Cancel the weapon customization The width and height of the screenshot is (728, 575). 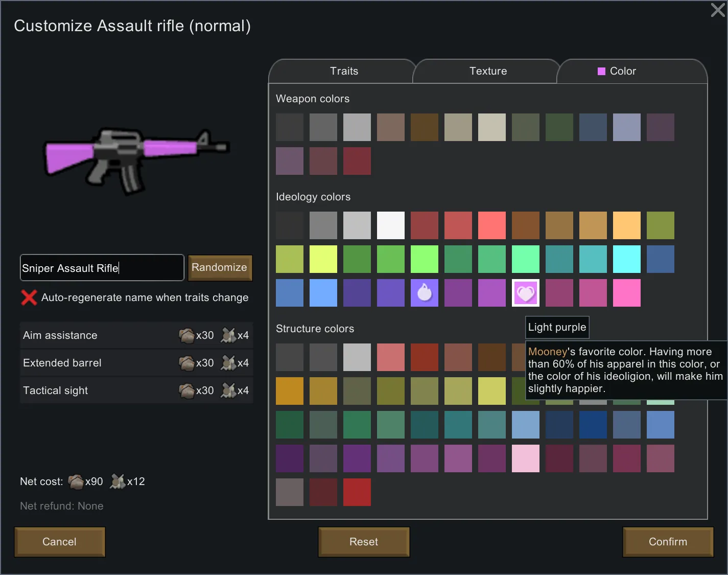(59, 542)
